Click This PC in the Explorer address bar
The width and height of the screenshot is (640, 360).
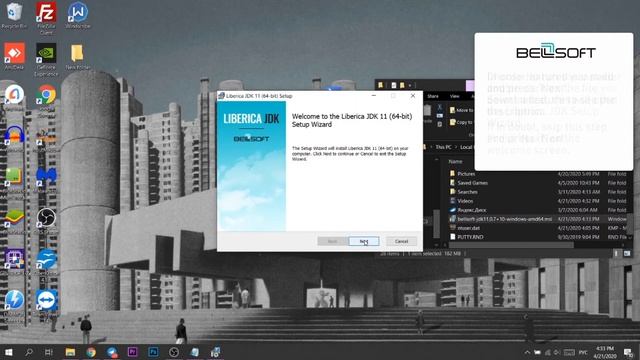tap(443, 147)
